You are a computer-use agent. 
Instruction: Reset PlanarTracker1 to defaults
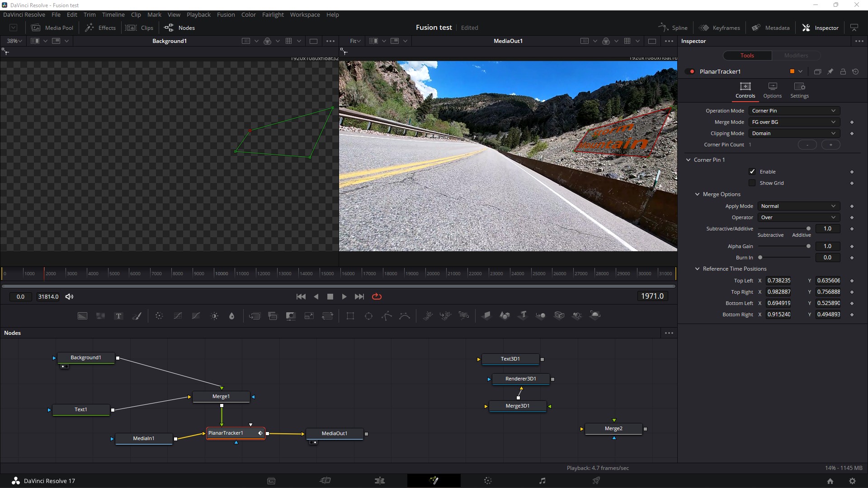(855, 71)
